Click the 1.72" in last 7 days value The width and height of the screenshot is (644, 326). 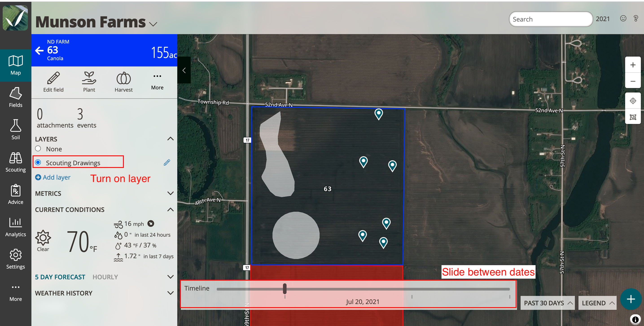coord(149,256)
